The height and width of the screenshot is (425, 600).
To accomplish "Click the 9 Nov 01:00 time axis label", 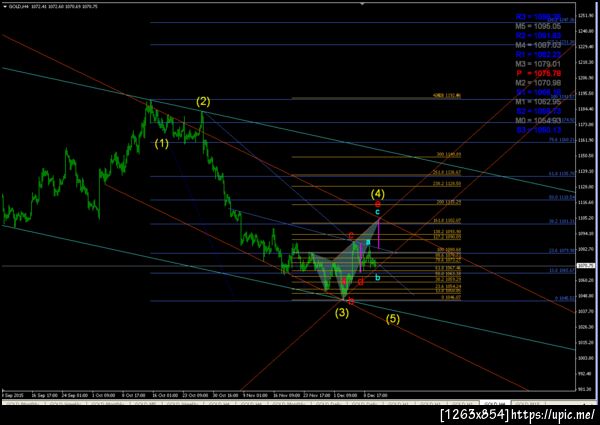I will pos(256,395).
